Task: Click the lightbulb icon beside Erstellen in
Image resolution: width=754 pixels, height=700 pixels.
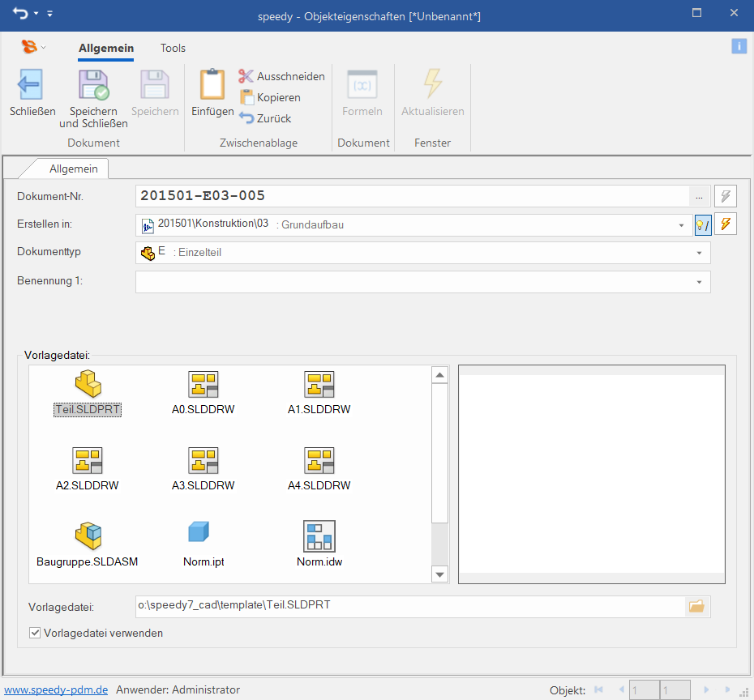Action: (x=702, y=224)
